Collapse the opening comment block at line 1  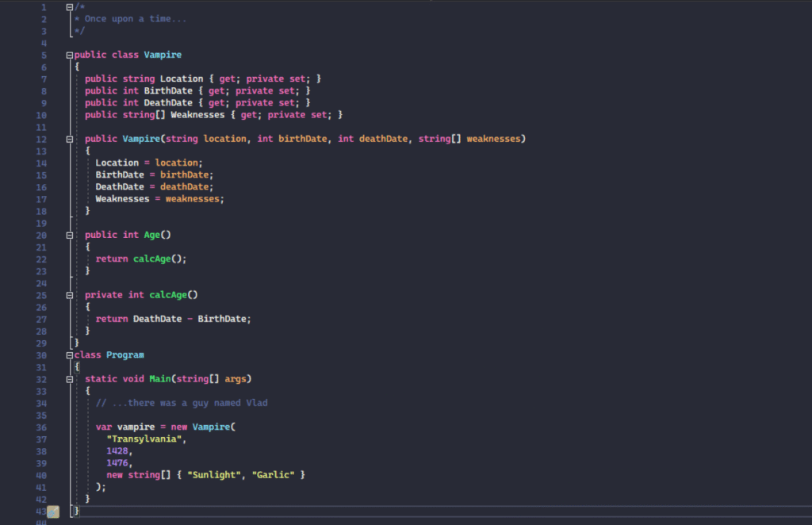[x=70, y=7]
